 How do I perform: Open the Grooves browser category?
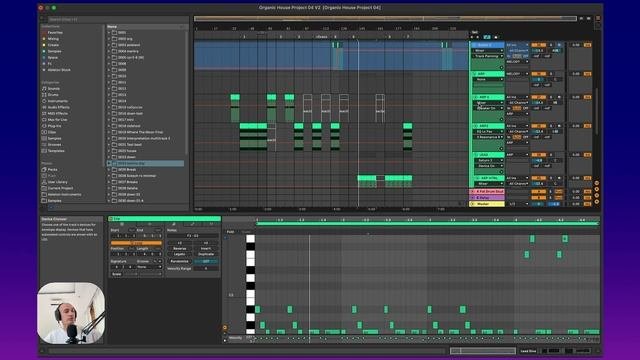tap(54, 144)
